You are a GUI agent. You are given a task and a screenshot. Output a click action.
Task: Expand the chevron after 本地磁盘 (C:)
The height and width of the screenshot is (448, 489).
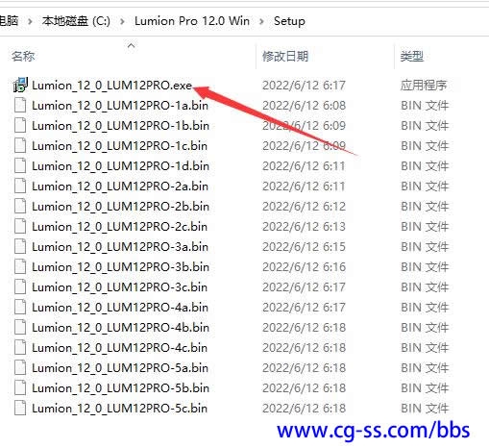click(x=122, y=22)
